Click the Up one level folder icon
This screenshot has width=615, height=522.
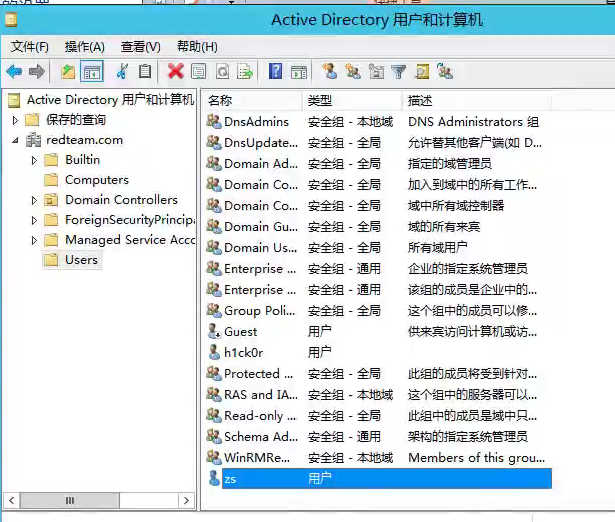tap(67, 71)
